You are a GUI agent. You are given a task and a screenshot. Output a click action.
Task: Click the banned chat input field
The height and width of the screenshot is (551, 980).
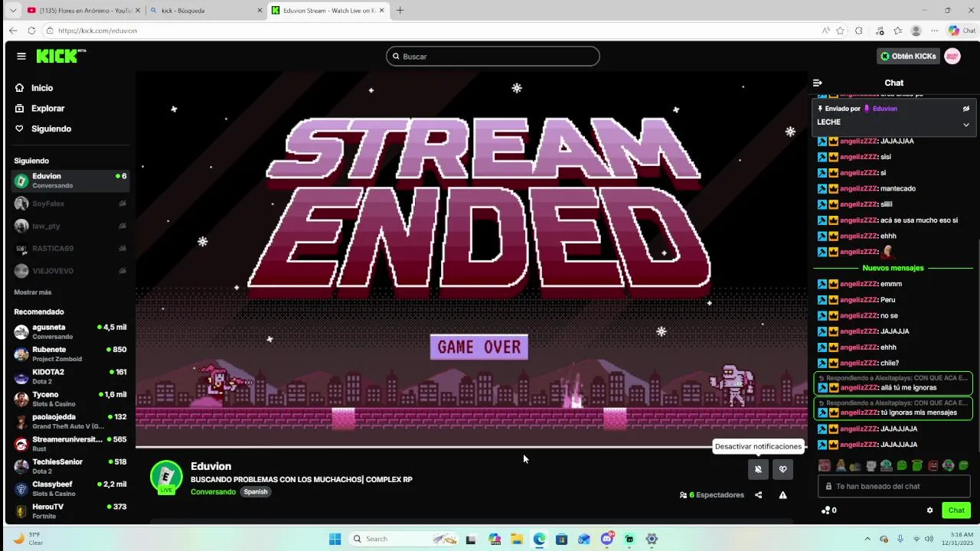tap(894, 486)
